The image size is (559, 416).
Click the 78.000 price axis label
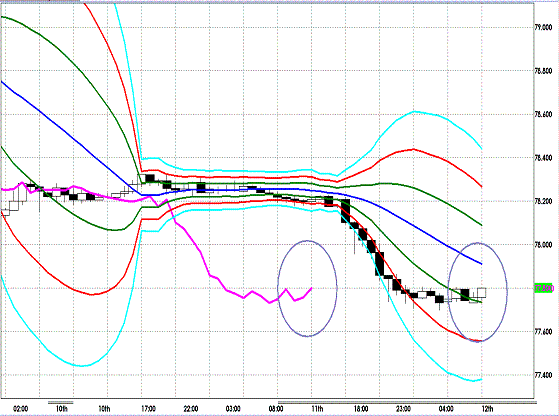tap(544, 245)
